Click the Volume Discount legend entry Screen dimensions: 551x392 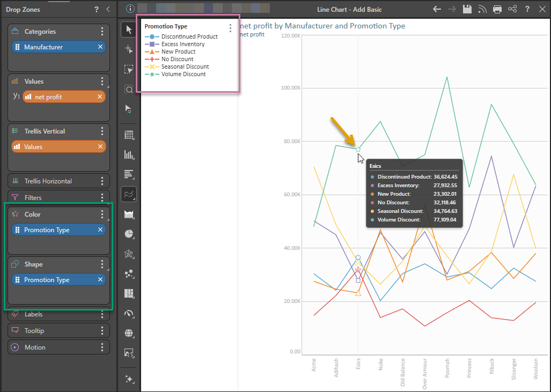click(x=175, y=74)
